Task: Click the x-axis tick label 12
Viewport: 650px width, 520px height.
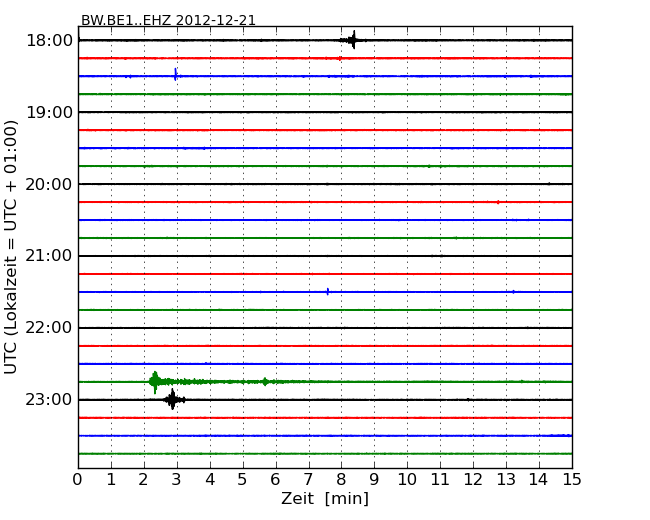Action: pos(473,480)
